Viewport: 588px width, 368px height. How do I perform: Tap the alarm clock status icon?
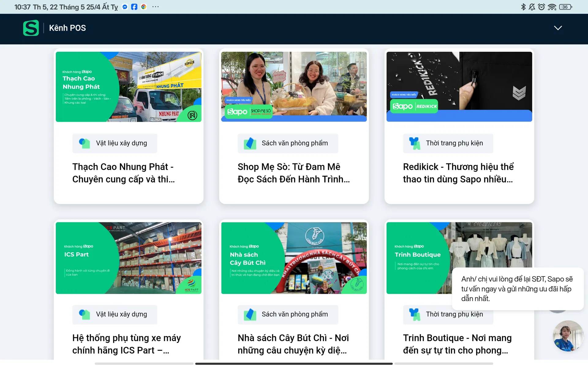[541, 7]
